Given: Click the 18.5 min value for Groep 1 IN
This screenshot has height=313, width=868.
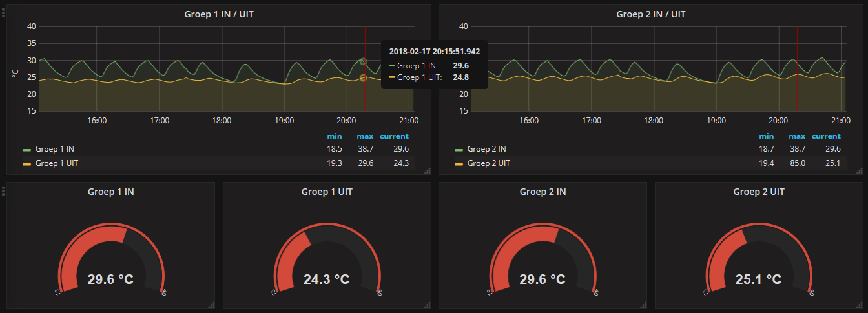Looking at the screenshot, I should coord(335,149).
